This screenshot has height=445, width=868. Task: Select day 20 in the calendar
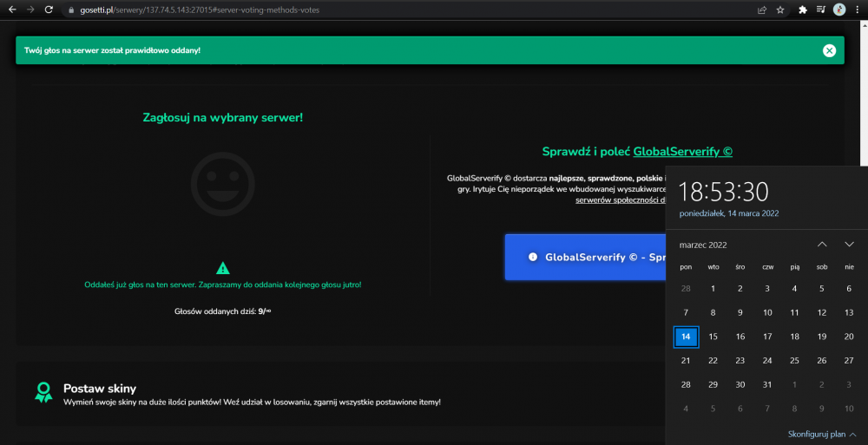pyautogui.click(x=849, y=337)
